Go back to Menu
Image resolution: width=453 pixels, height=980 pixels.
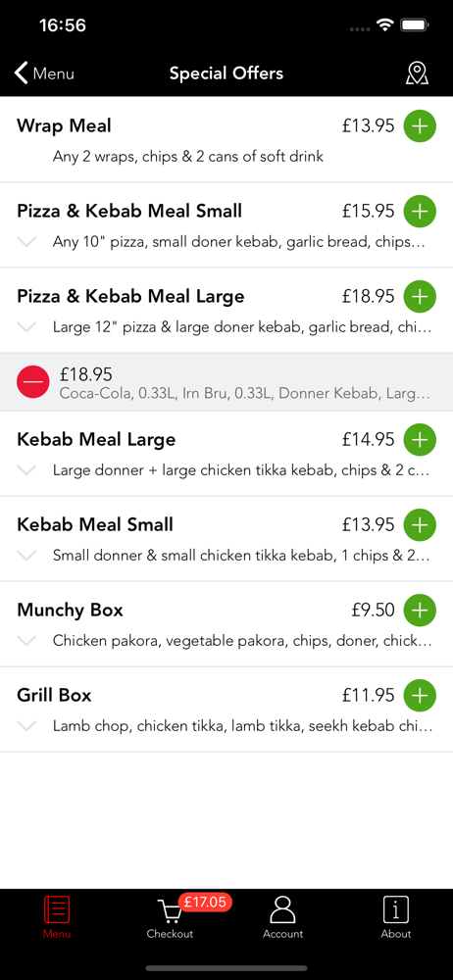tap(44, 73)
